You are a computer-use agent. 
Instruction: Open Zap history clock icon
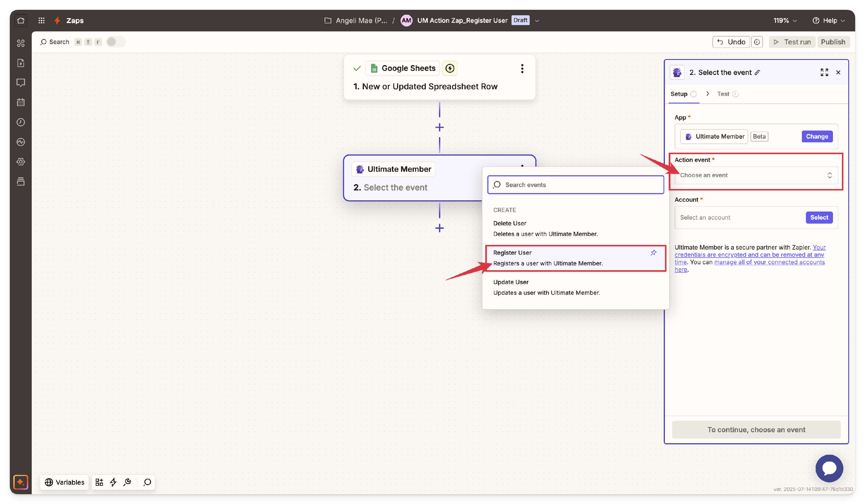21,122
